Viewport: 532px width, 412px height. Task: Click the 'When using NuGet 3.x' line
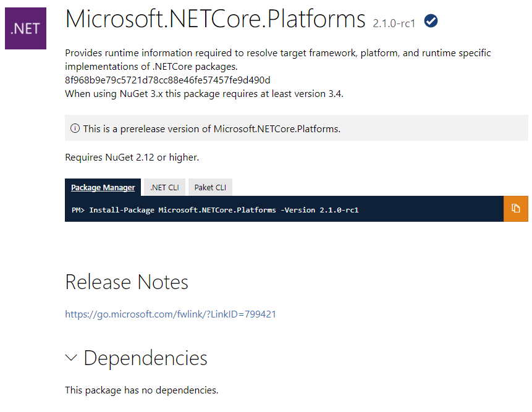click(205, 94)
